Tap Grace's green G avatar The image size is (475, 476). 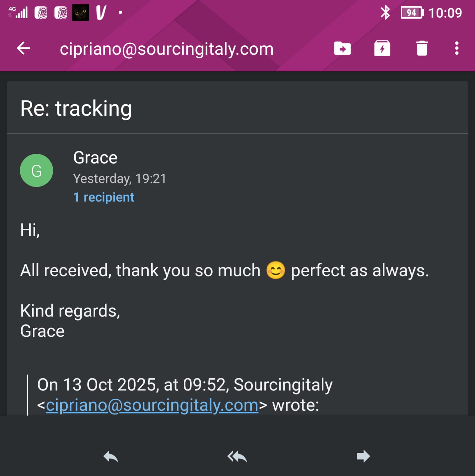click(x=36, y=170)
